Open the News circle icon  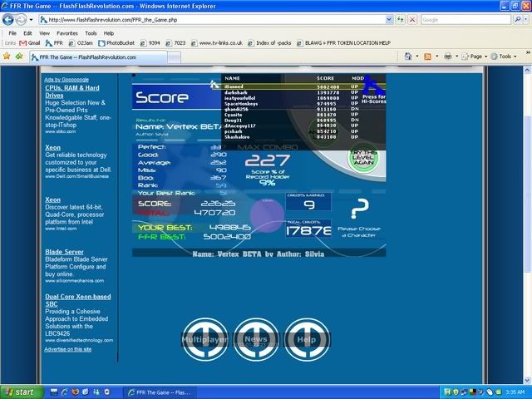point(256,338)
